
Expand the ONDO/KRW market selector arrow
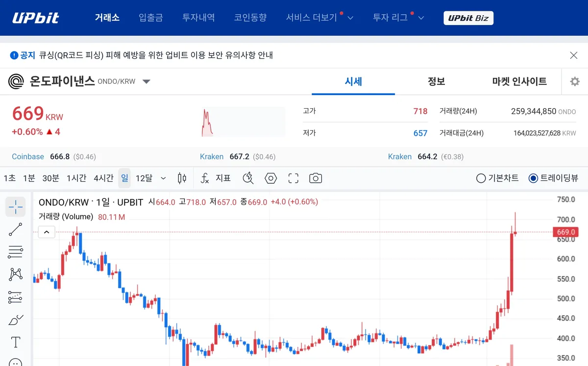[146, 81]
